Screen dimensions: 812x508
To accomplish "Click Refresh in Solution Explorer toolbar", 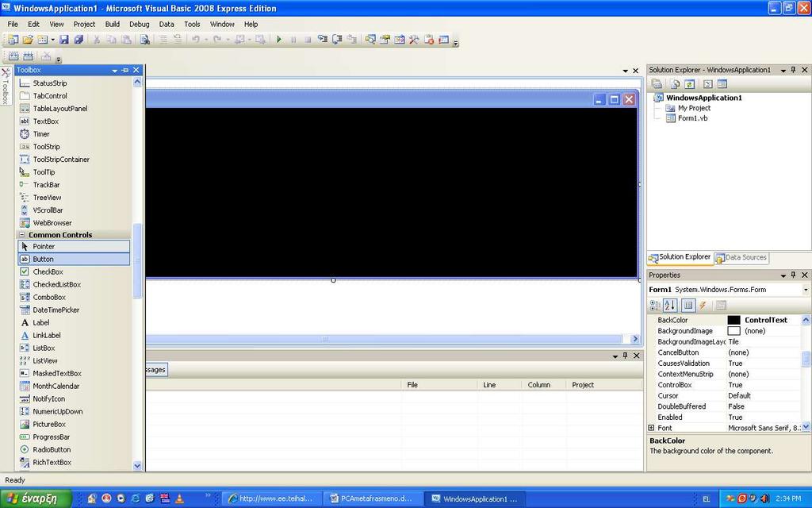I will point(689,84).
